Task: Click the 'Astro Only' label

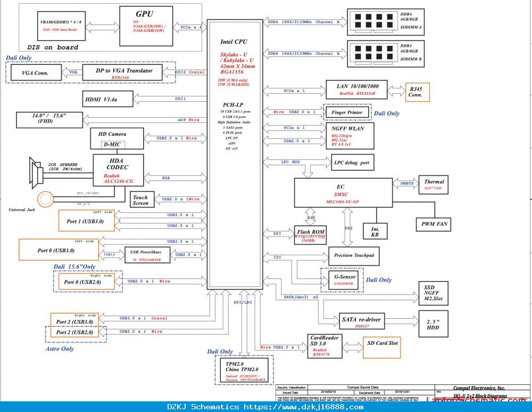Action: click(x=60, y=349)
